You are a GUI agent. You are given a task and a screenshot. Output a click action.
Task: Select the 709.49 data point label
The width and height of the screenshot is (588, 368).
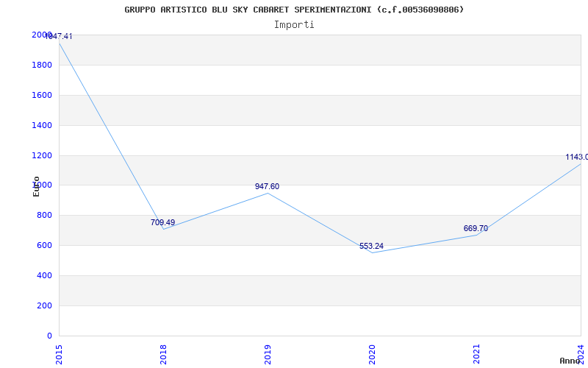coord(162,222)
